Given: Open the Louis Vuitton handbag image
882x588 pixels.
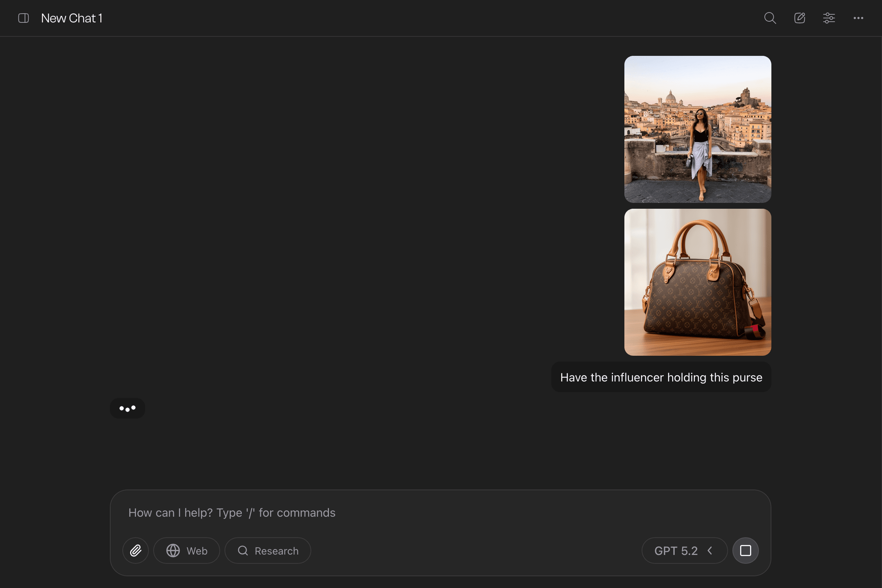Looking at the screenshot, I should [x=698, y=282].
